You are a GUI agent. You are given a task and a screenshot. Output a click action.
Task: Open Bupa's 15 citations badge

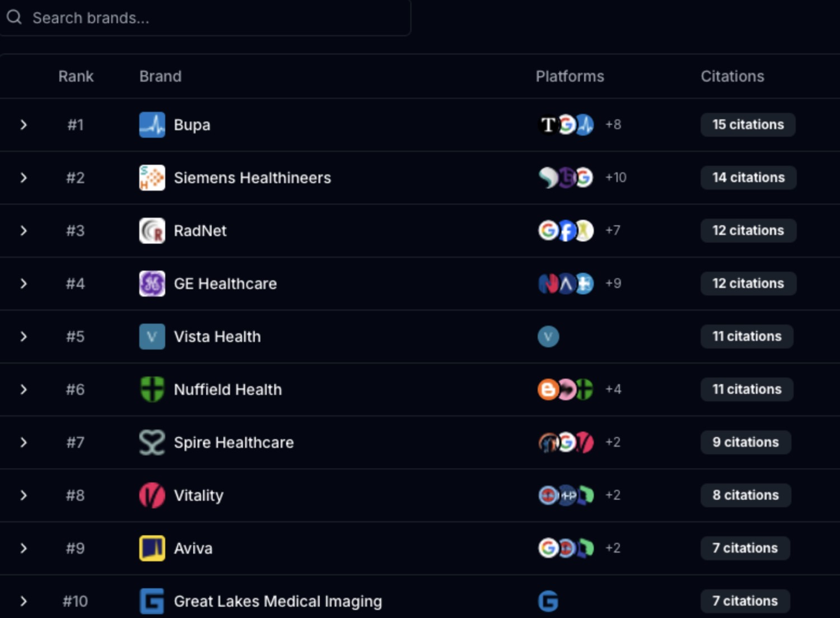pos(748,125)
